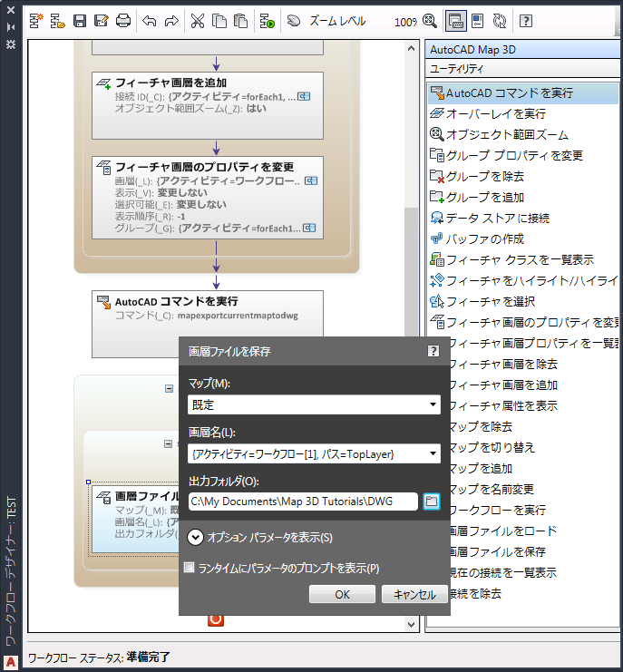Click the toolbar icon left of refresh
The width and height of the screenshot is (623, 672).
point(477,20)
